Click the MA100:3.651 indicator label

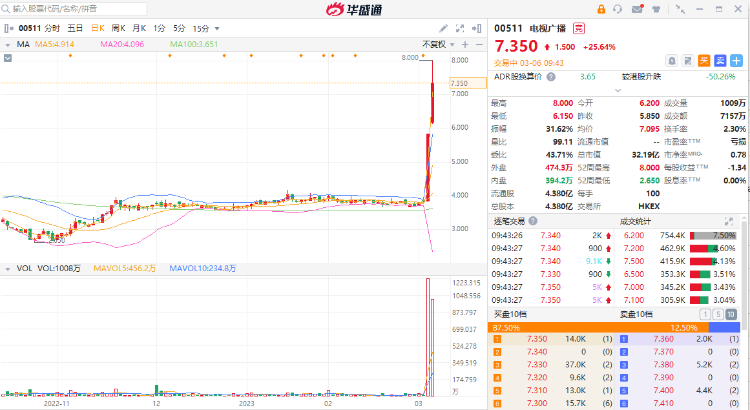pyautogui.click(x=194, y=44)
